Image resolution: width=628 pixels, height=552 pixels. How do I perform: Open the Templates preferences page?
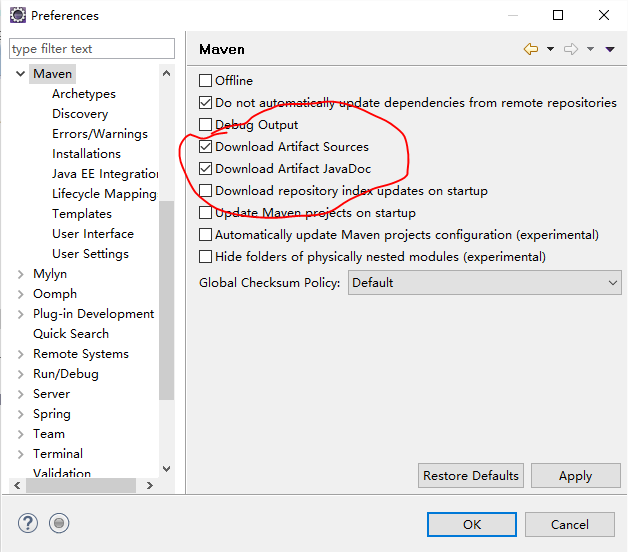(x=82, y=214)
